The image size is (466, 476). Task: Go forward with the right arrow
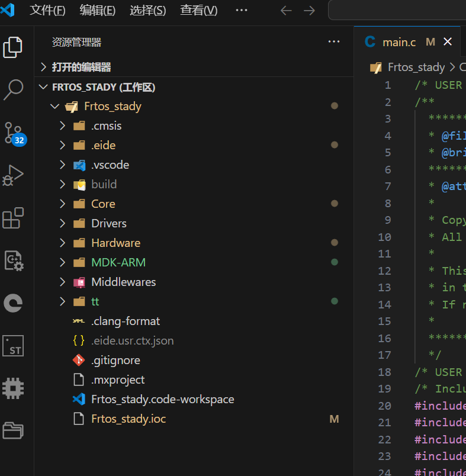[309, 11]
